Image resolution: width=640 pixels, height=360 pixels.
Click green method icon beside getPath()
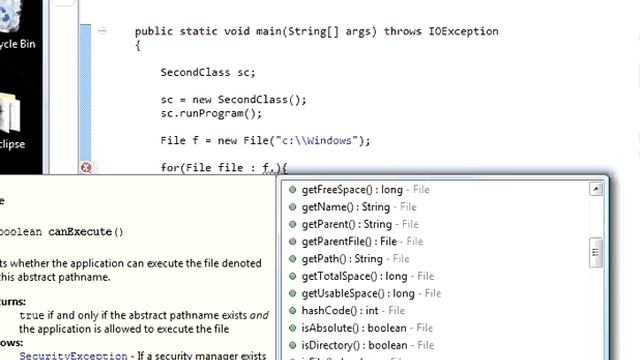[292, 259]
